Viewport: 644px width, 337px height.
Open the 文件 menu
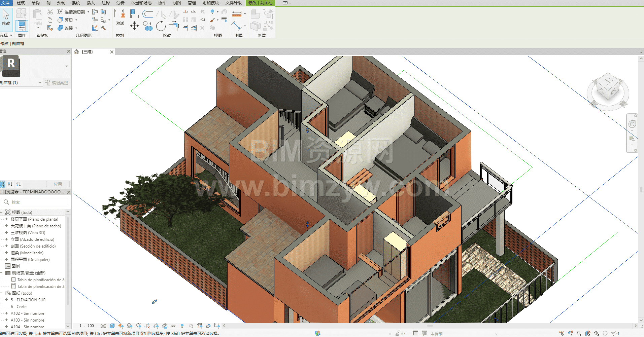click(x=6, y=3)
